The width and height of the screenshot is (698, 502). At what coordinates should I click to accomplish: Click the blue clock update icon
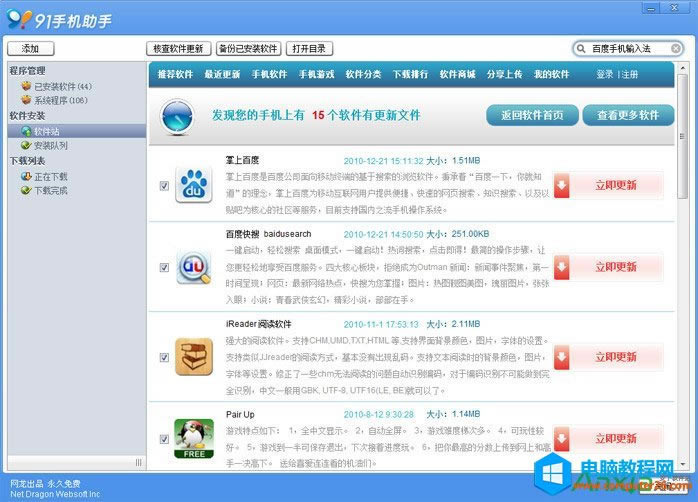(x=176, y=115)
